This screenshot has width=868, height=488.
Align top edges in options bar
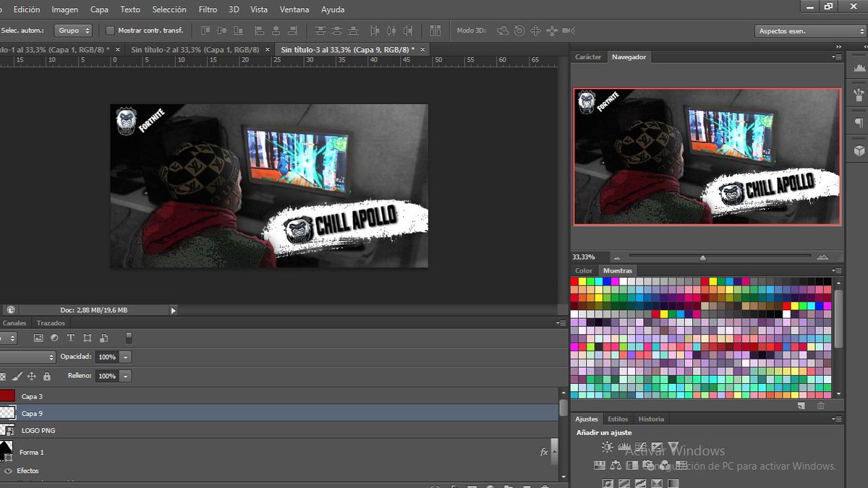pyautogui.click(x=205, y=30)
